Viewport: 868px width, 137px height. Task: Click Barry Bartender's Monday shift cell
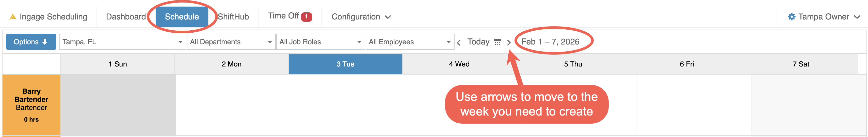[233, 105]
